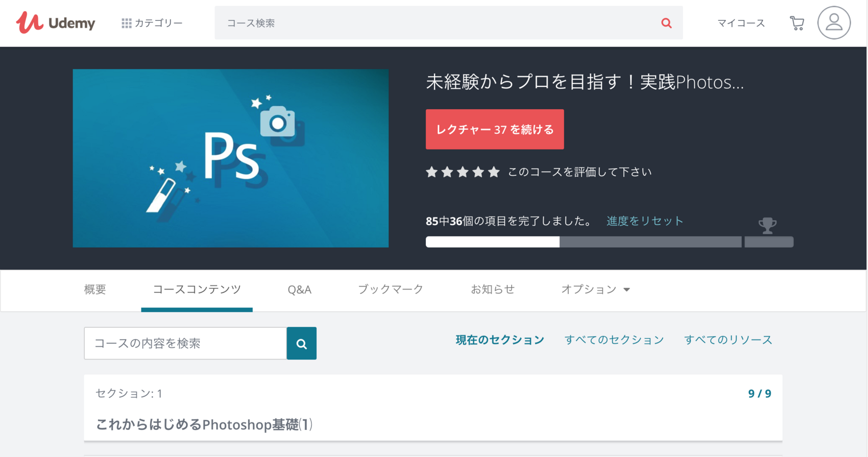
Task: Click 進度をリセット link
Action: 645,221
